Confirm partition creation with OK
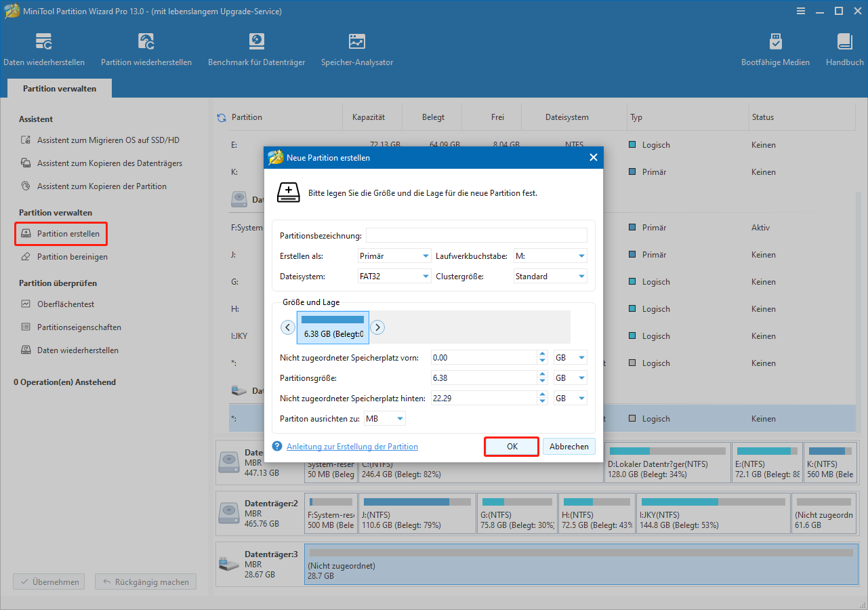Screen dimensions: 868x610 click(511, 446)
